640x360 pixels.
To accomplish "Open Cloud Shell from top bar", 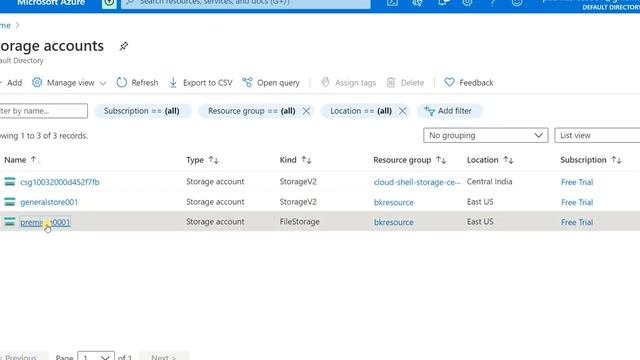I will pyautogui.click(x=392, y=3).
